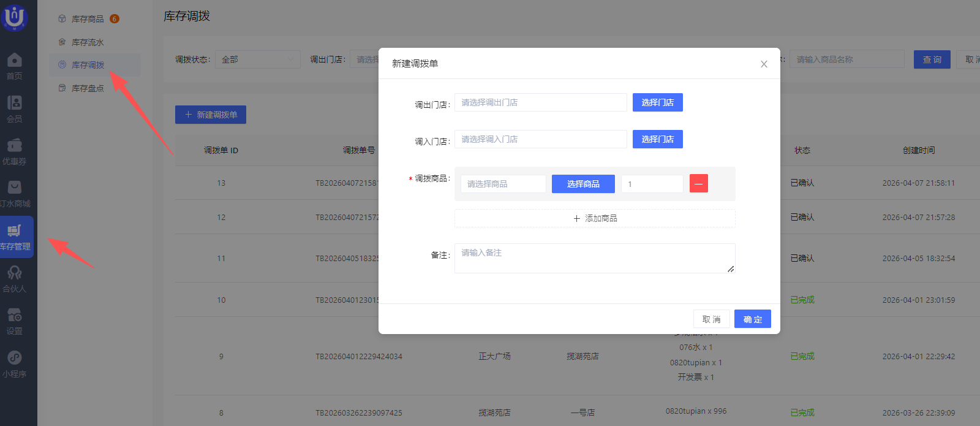Select the 库存流水 submenu item
Viewport: 980px width, 426px height.
click(x=88, y=42)
